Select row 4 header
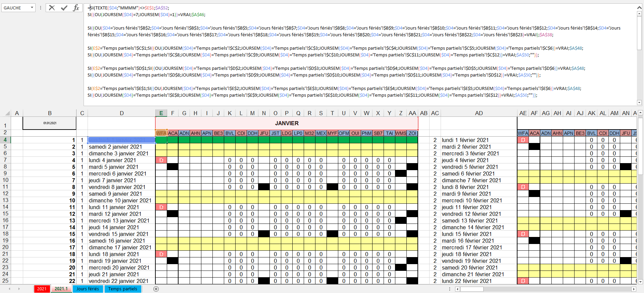The height and width of the screenshot is (293, 644). [5, 140]
